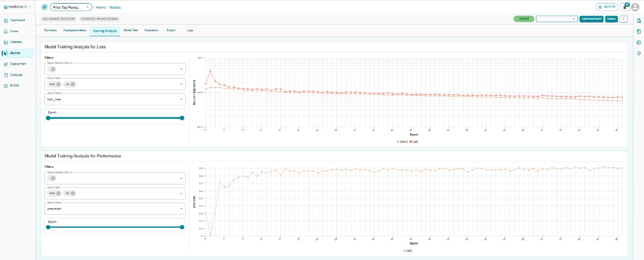Click the clipboard icon in the right rail

(x=639, y=21)
